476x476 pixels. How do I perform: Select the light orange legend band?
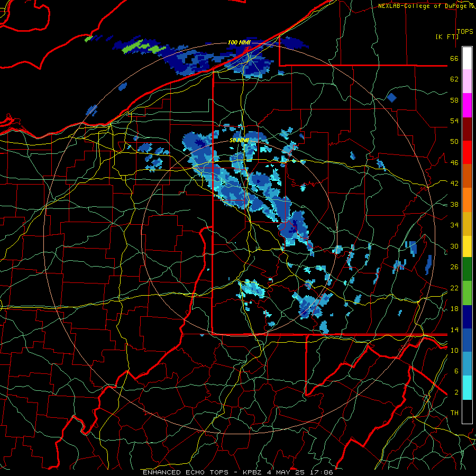pyautogui.click(x=467, y=200)
